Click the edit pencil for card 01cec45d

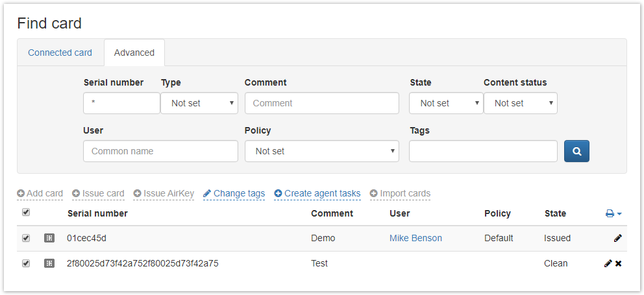pos(617,238)
